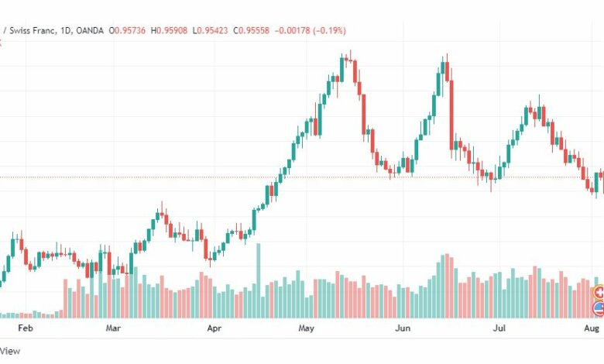604x364 pixels.
Task: Click the Apr label on time axis
Action: 214,328
